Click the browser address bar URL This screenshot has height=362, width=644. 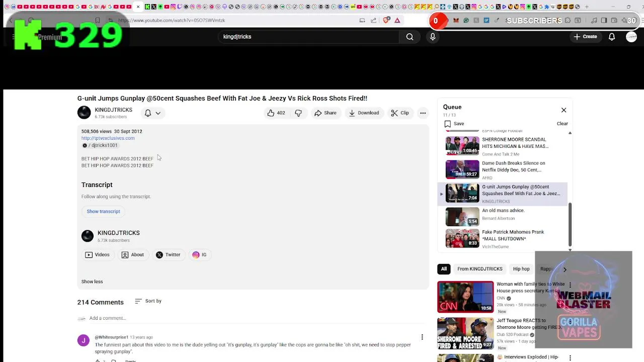172,21
